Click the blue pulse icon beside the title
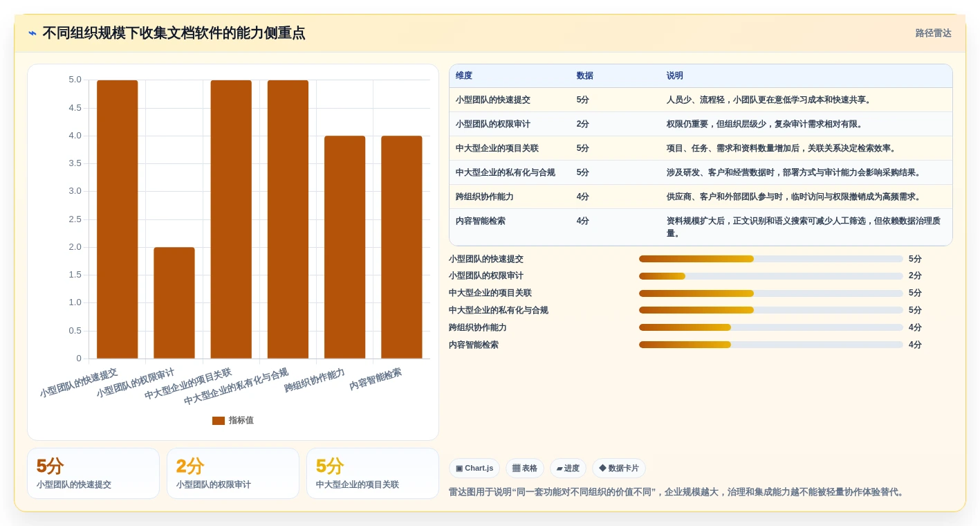 tap(33, 33)
